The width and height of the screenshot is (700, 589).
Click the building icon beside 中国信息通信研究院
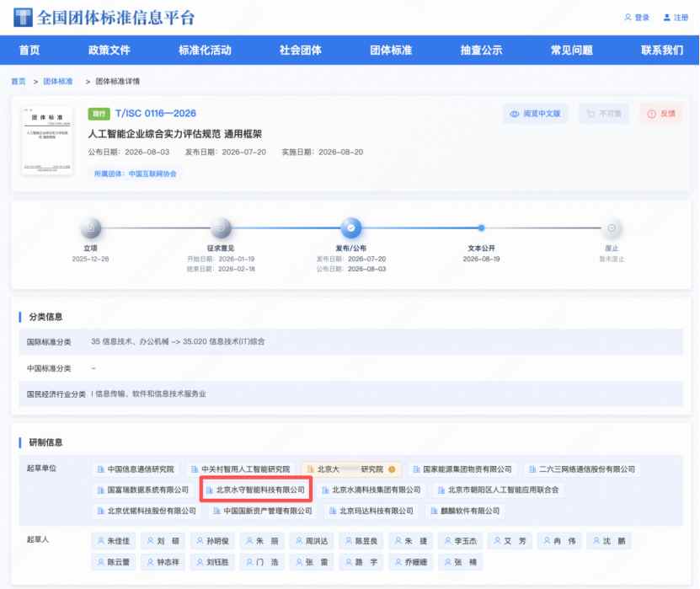coord(101,469)
